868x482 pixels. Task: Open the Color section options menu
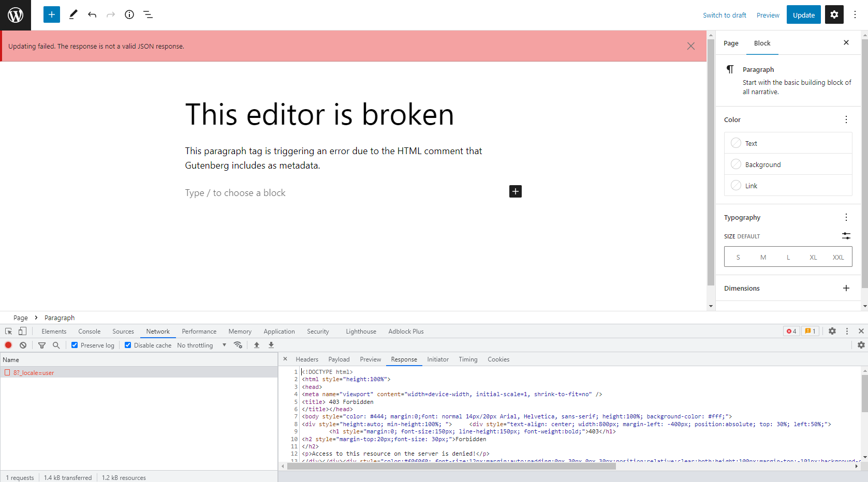846,119
